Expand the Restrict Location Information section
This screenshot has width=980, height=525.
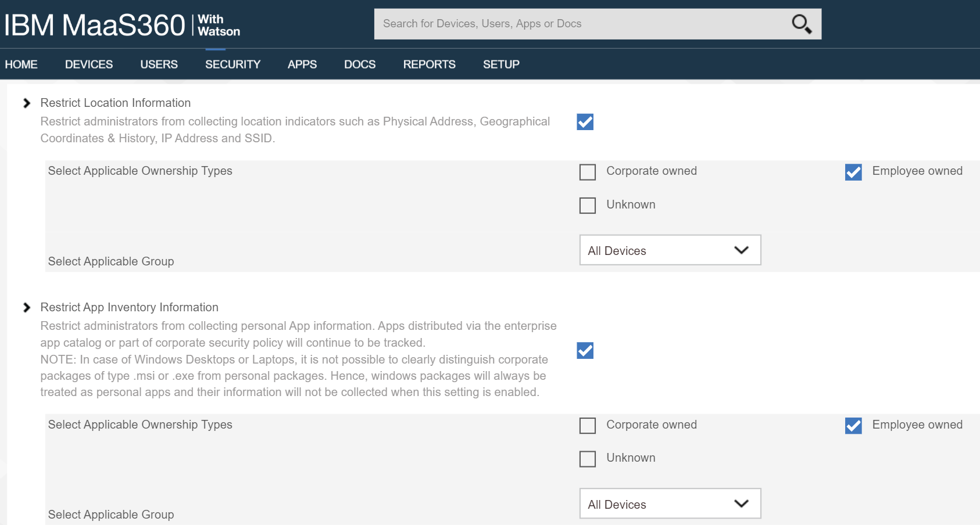click(26, 102)
